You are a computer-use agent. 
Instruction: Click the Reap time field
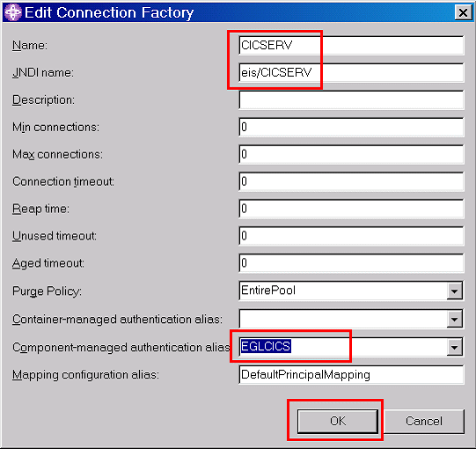351,209
